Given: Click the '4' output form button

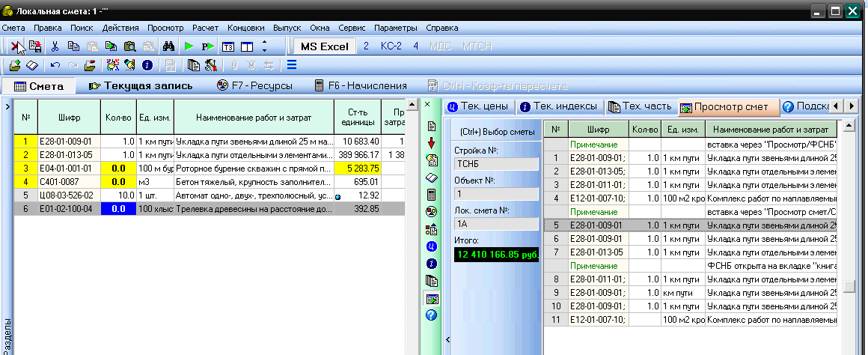Looking at the screenshot, I should pyautogui.click(x=416, y=46).
